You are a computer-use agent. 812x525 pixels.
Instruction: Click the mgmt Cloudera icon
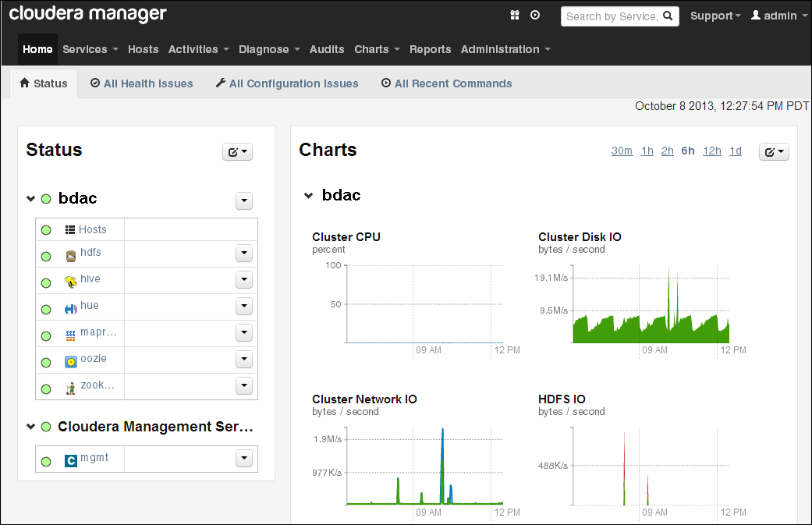70,460
